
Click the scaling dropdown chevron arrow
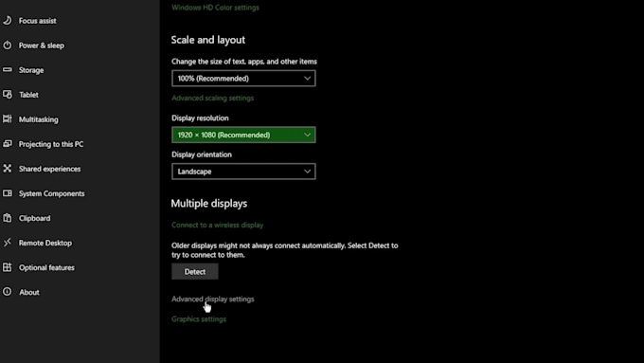click(x=307, y=78)
